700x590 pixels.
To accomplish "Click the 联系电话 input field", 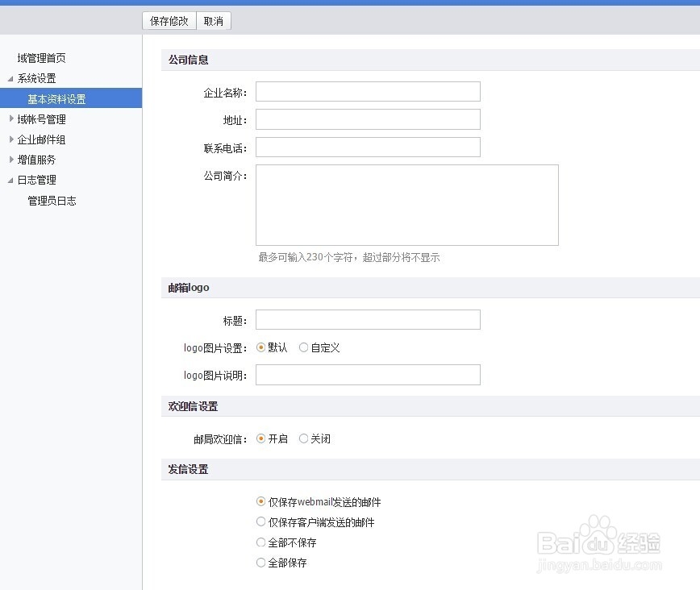I will (x=367, y=147).
